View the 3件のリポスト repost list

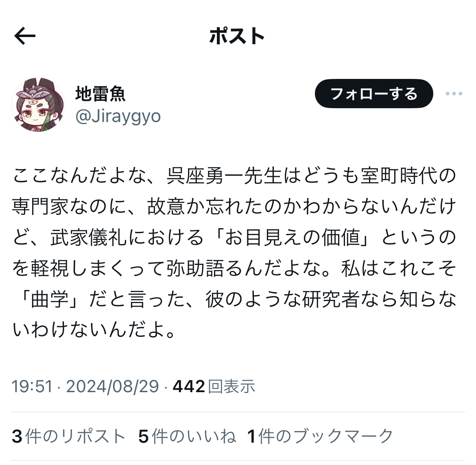pyautogui.click(x=69, y=436)
